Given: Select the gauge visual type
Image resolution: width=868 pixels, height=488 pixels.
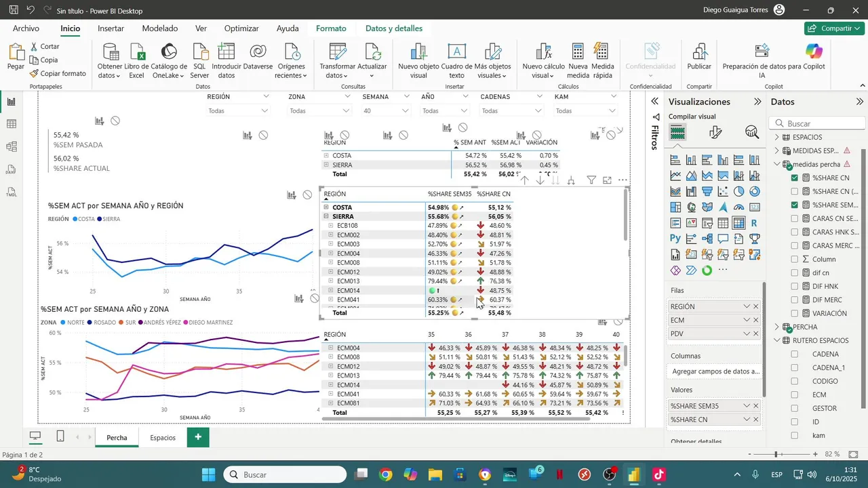Looking at the screenshot, I should 738,207.
